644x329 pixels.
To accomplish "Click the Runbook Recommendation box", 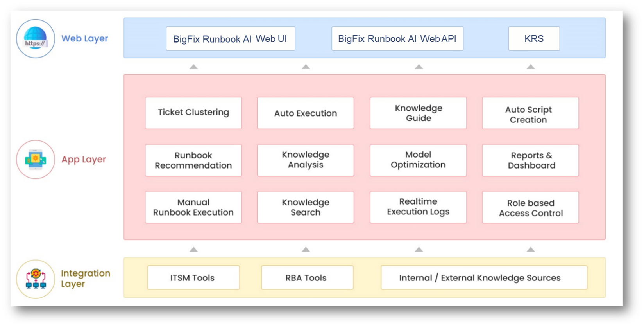I will click(x=193, y=160).
